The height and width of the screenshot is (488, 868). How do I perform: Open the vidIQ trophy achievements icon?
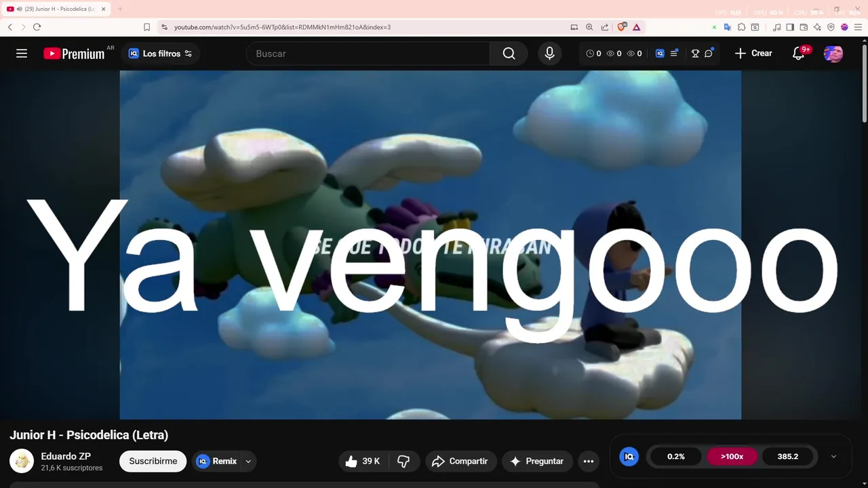pyautogui.click(x=695, y=54)
